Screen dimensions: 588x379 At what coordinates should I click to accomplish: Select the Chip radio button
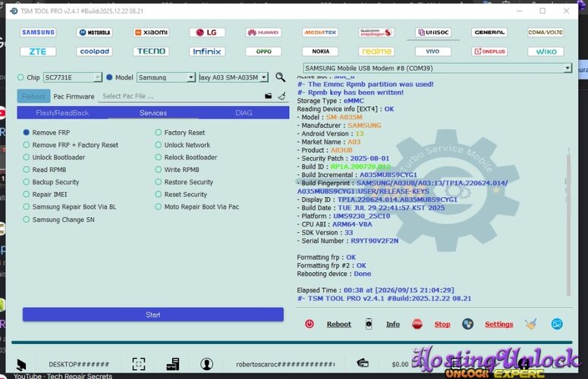coord(20,77)
